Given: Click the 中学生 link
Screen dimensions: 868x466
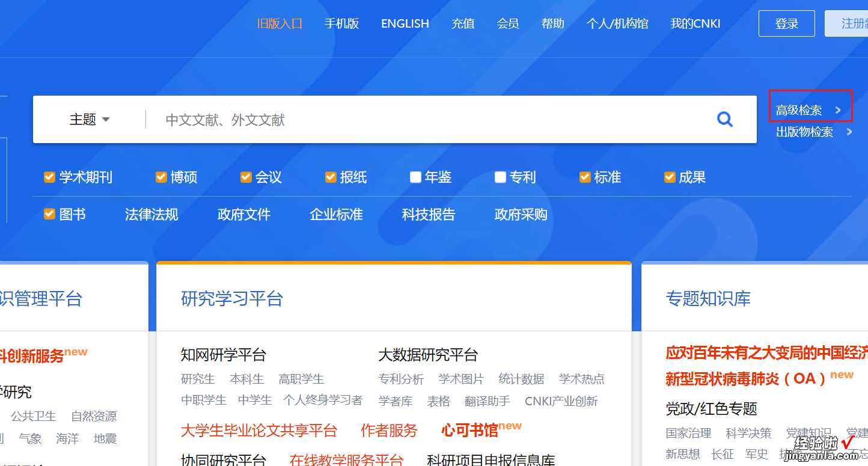Looking at the screenshot, I should click(255, 400).
